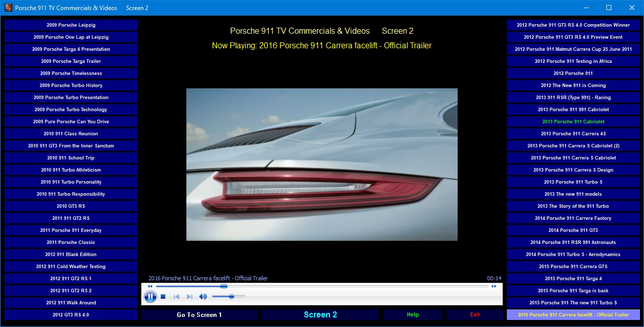Image resolution: width=644 pixels, height=327 pixels.
Task: Stop video playback
Action: [163, 297]
